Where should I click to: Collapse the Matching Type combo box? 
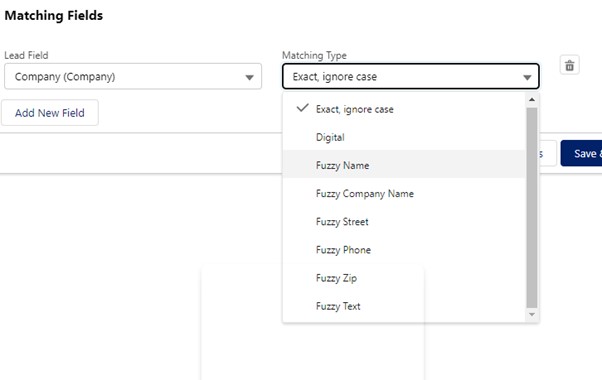(410, 76)
